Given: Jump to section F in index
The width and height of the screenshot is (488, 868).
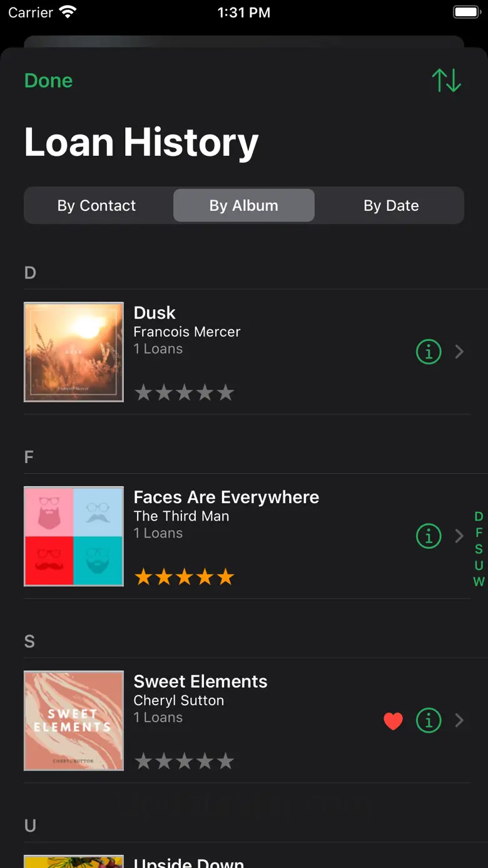Looking at the screenshot, I should pyautogui.click(x=479, y=533).
